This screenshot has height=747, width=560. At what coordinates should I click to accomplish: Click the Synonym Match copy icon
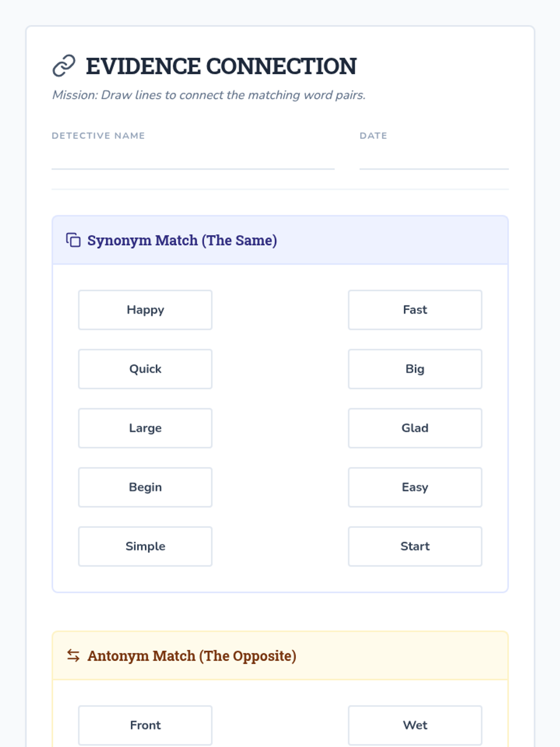coord(73,240)
